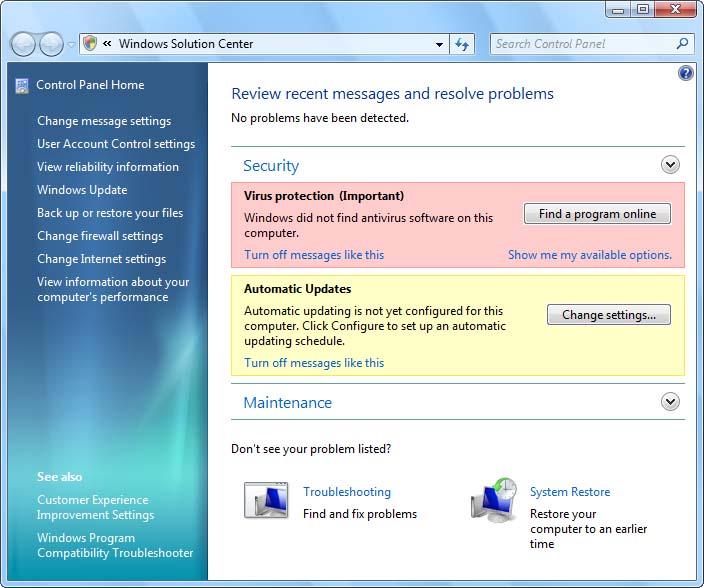Open Change firewall settings in sidebar
704x588 pixels.
[100, 236]
